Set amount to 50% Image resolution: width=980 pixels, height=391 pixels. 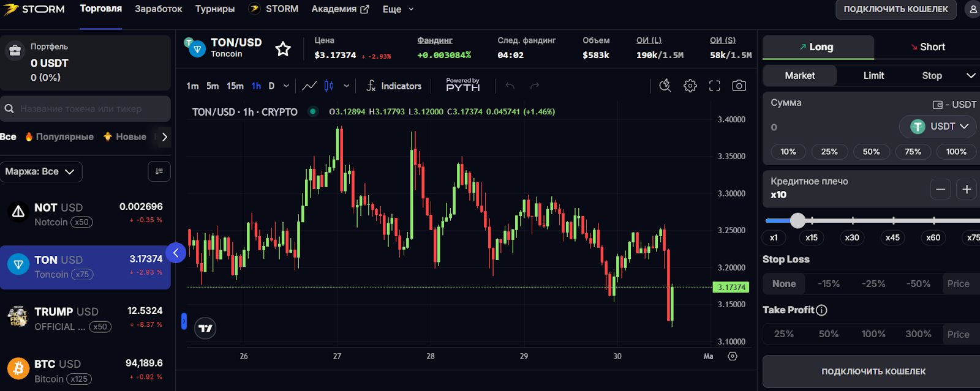(871, 152)
